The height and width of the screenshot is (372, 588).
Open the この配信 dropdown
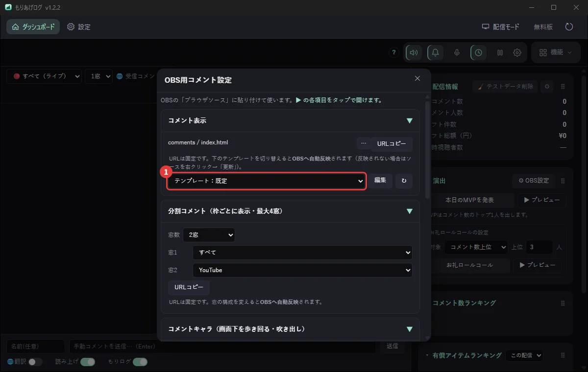click(x=524, y=355)
